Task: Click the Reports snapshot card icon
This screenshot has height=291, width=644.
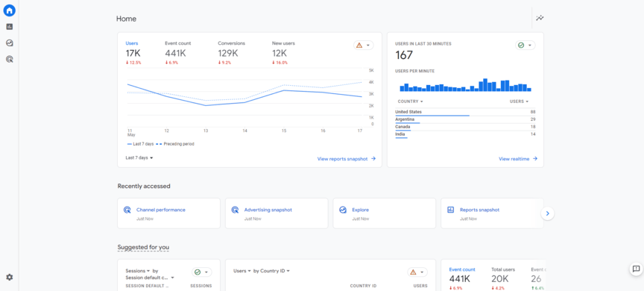Action: coord(450,210)
